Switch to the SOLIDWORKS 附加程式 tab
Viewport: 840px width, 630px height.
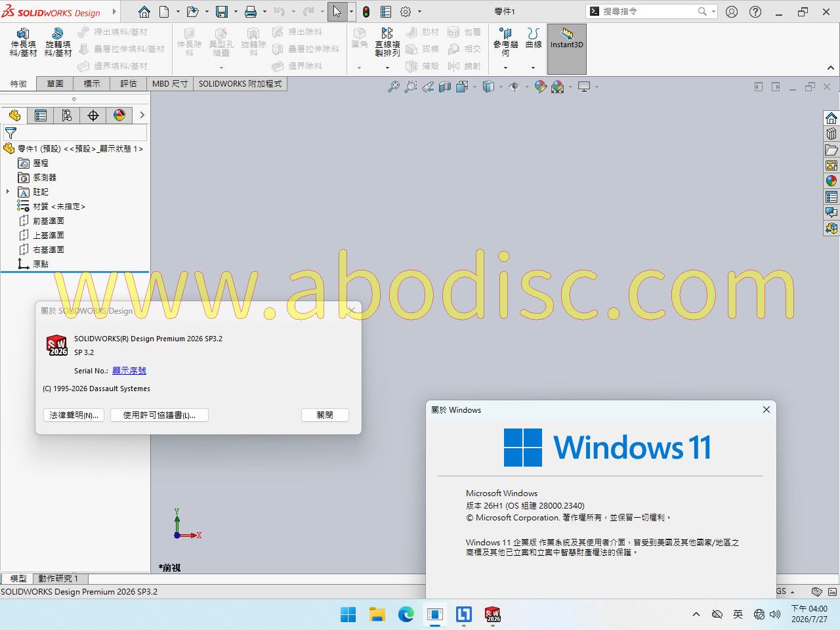pos(240,84)
